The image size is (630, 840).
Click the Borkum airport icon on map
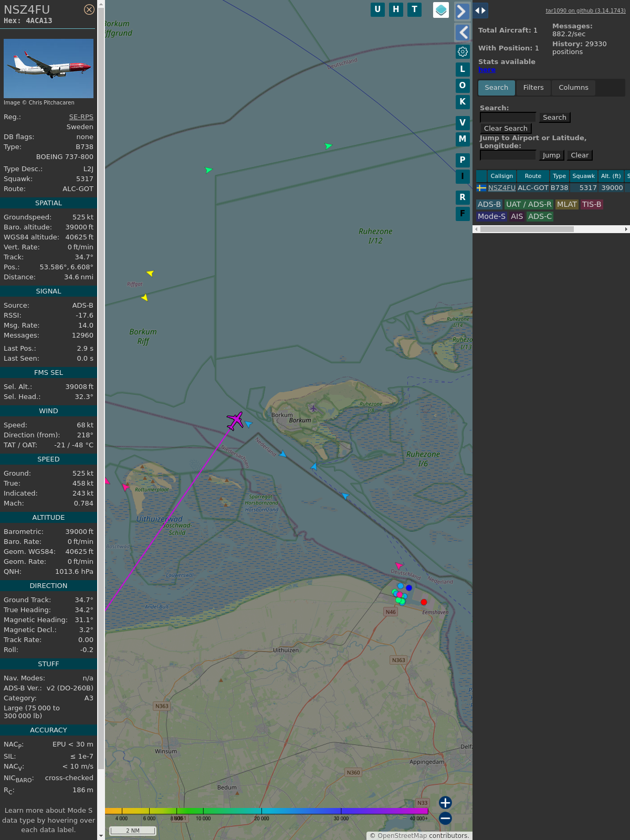point(313,408)
